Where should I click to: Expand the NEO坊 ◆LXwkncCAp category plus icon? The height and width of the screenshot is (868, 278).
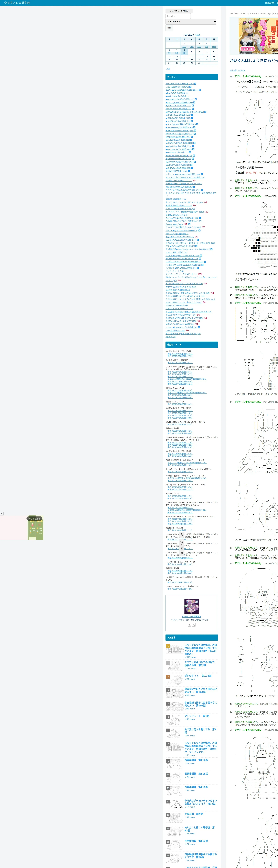click(x=199, y=90)
